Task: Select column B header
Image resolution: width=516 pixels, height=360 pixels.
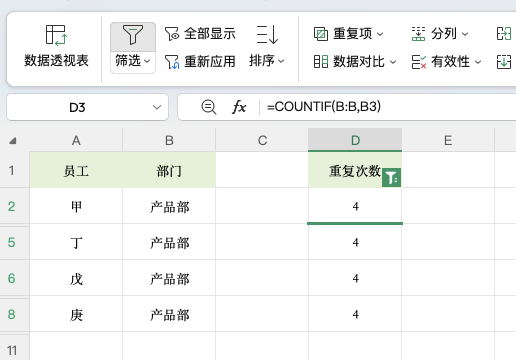Action: pyautogui.click(x=169, y=140)
